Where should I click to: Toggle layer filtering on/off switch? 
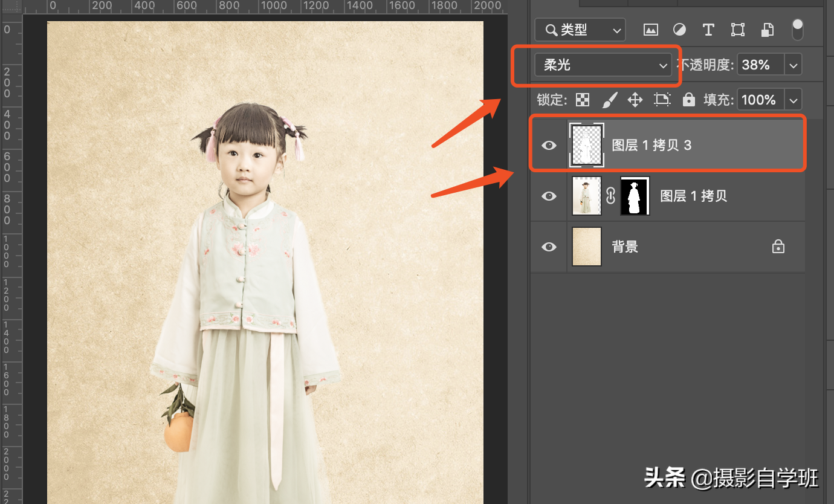(798, 30)
